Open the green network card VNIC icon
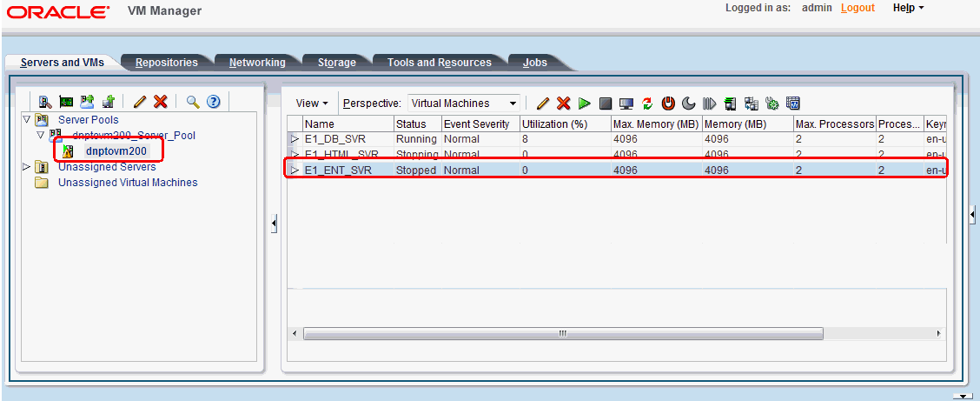Screen dimensions: 980x401 coord(66,102)
